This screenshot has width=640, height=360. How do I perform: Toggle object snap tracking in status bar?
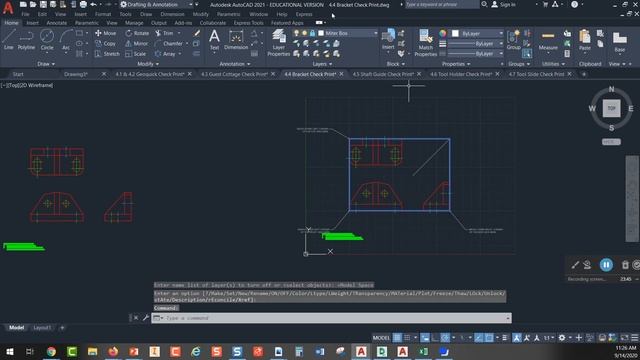point(479,338)
